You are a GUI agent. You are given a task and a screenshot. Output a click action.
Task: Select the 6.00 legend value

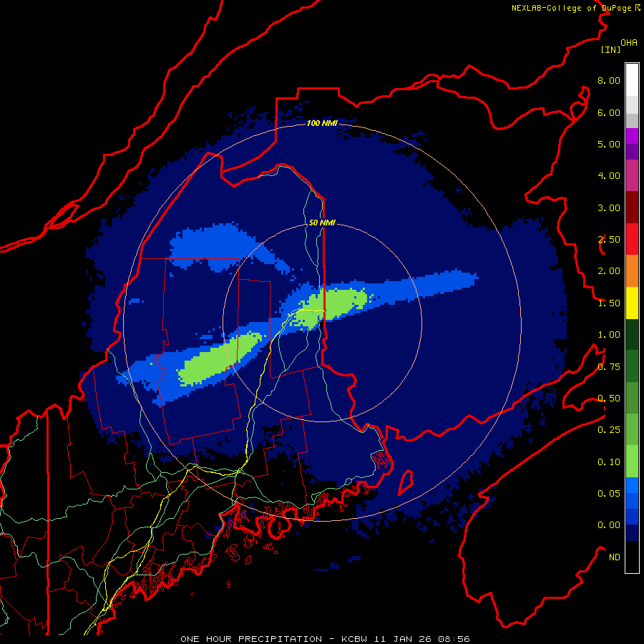(609, 112)
